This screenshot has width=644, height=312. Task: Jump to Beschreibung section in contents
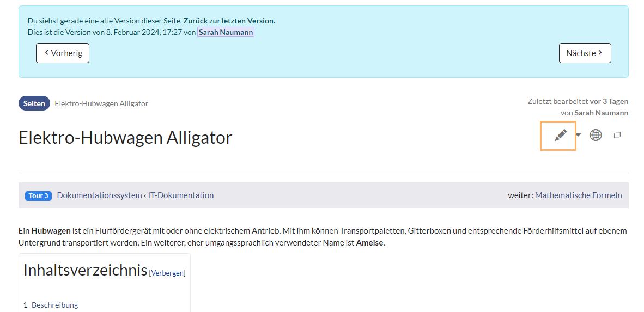54,305
